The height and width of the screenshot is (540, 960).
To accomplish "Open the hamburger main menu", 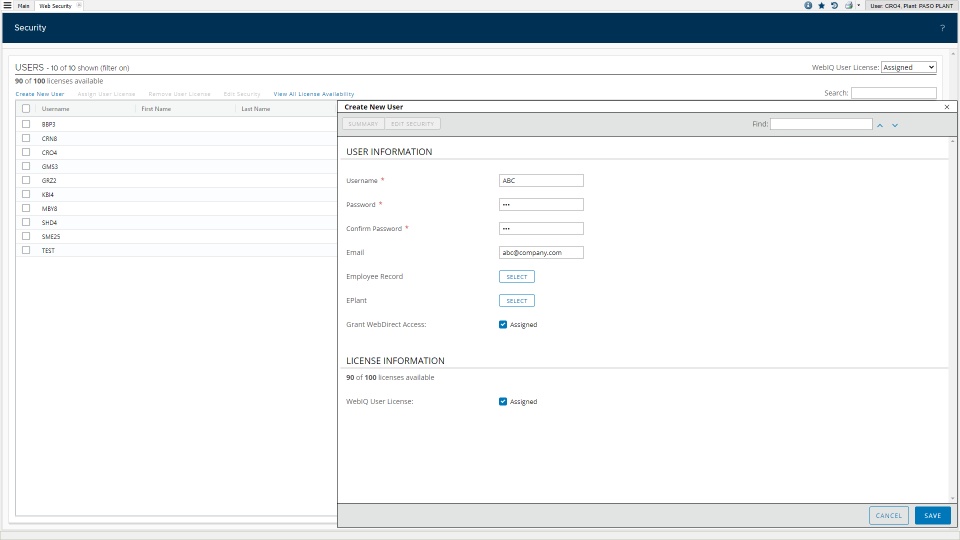I will click(x=7, y=5).
